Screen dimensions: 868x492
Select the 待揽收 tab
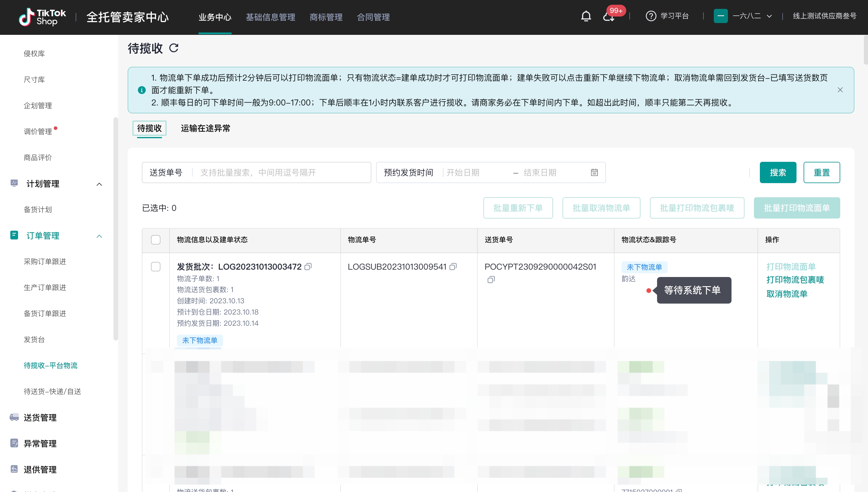149,128
